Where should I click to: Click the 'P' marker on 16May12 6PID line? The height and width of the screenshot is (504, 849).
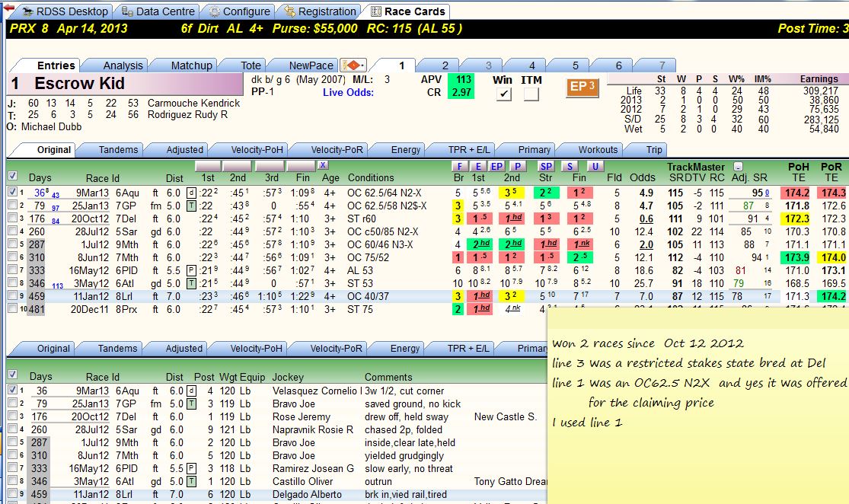(191, 270)
